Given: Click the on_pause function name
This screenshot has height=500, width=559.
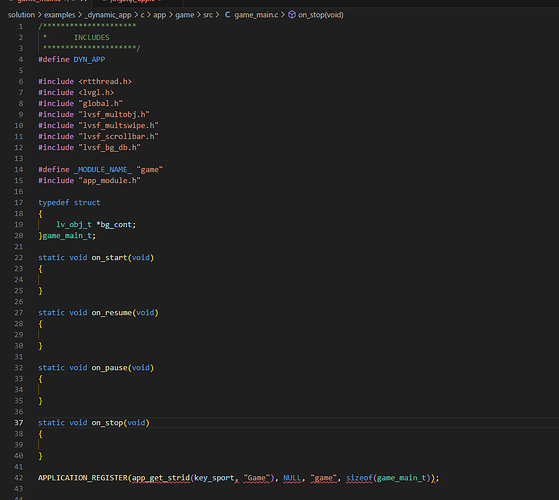Looking at the screenshot, I should click(109, 368).
